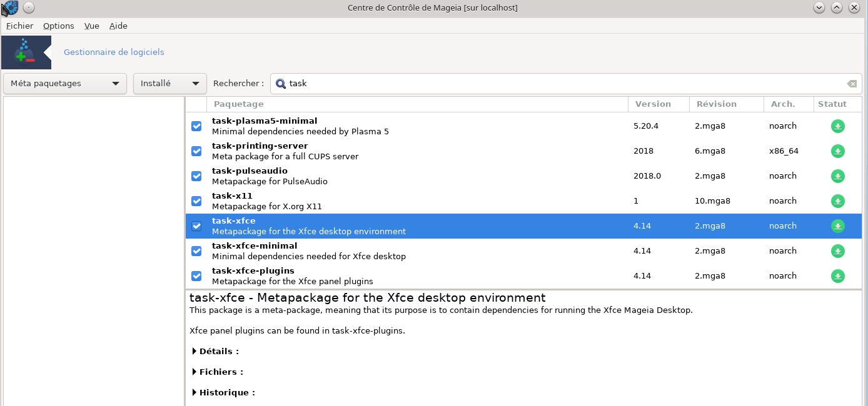The height and width of the screenshot is (406, 868).
Task: Click Mageia logo in title bar
Action: click(x=9, y=7)
